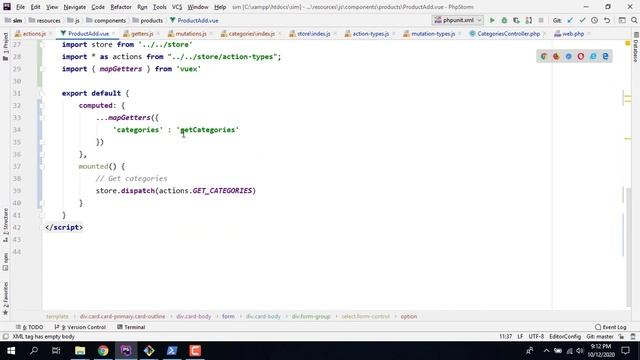Click the 11:37 caret position indicator
Screen dimensions: 640x360
click(505, 337)
